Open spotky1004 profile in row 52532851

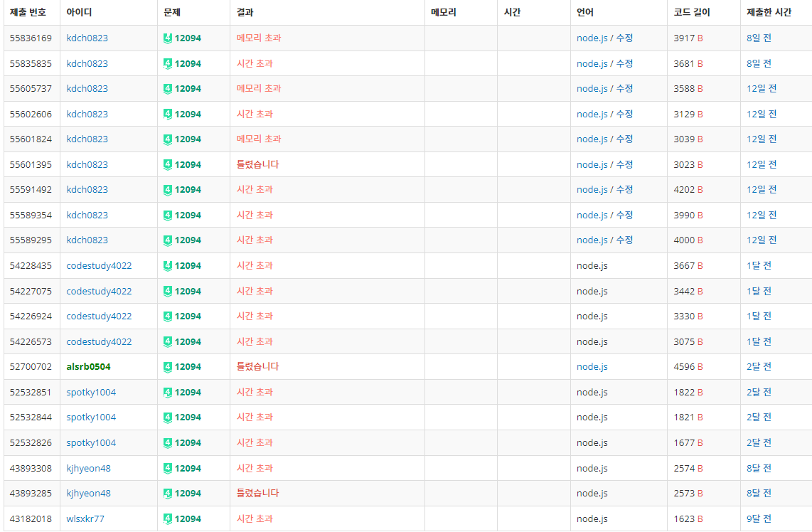(x=91, y=392)
